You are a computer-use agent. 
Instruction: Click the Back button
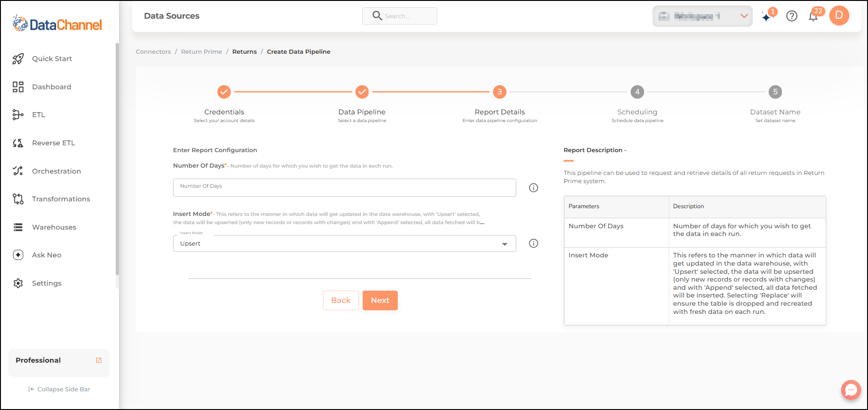point(341,301)
